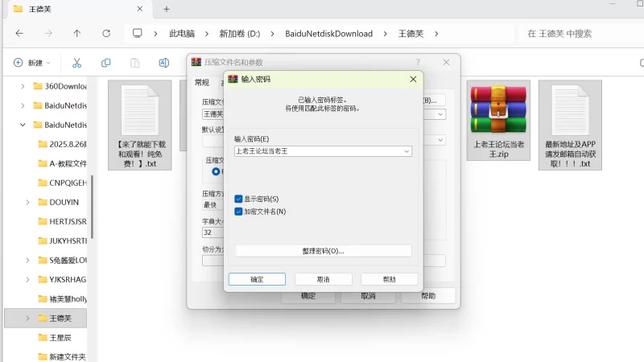Screen dimensions: 644x362
Task: Open the 2025.8.26 folder in tree
Action: point(62,144)
